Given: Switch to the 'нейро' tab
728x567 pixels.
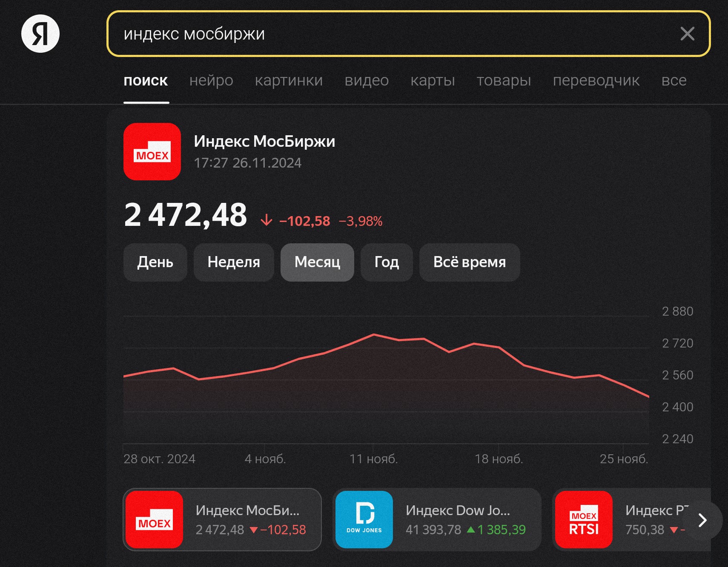Looking at the screenshot, I should 211,80.
